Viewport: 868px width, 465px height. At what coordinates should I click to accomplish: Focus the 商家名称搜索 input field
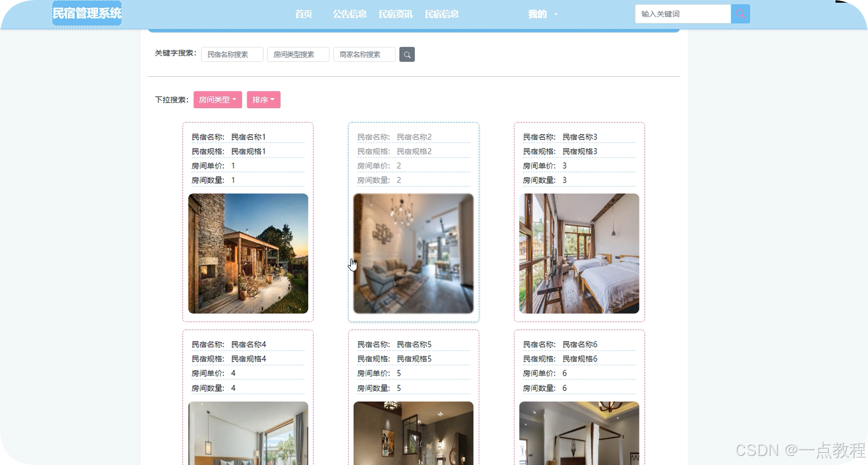click(364, 54)
